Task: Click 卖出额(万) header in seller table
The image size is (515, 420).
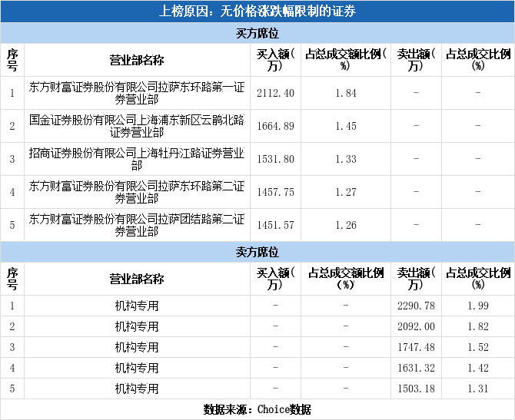Action: coord(416,279)
